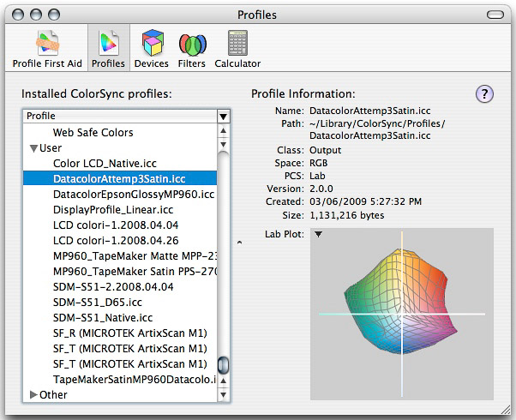
Task: Collapse the User profiles group
Action: (34, 148)
